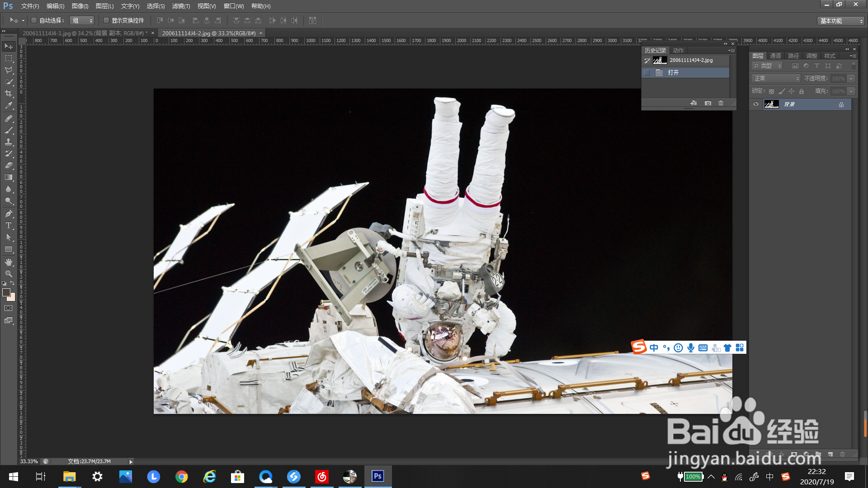Click the delete state trash icon in History panel
The image size is (868, 488).
point(721,103)
